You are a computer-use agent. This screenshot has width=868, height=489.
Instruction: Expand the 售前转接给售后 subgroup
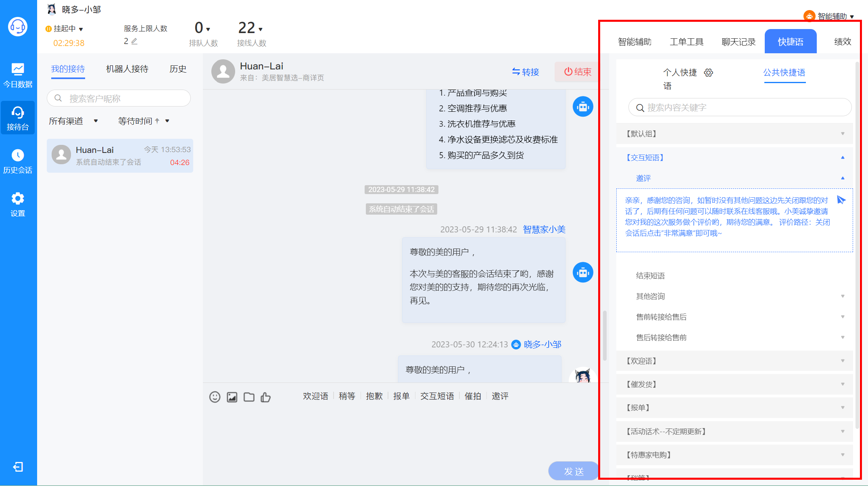tap(734, 317)
